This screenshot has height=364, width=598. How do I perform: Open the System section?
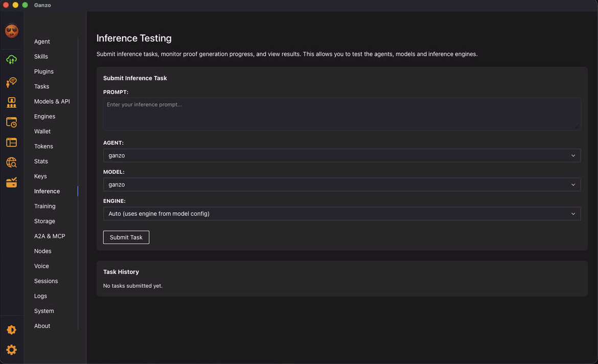[44, 311]
